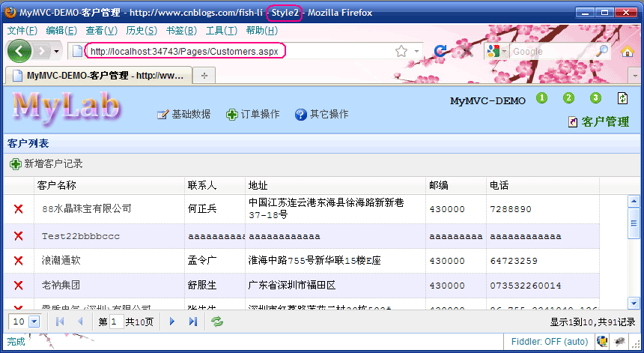Click the green circle numbered 1

click(x=541, y=97)
